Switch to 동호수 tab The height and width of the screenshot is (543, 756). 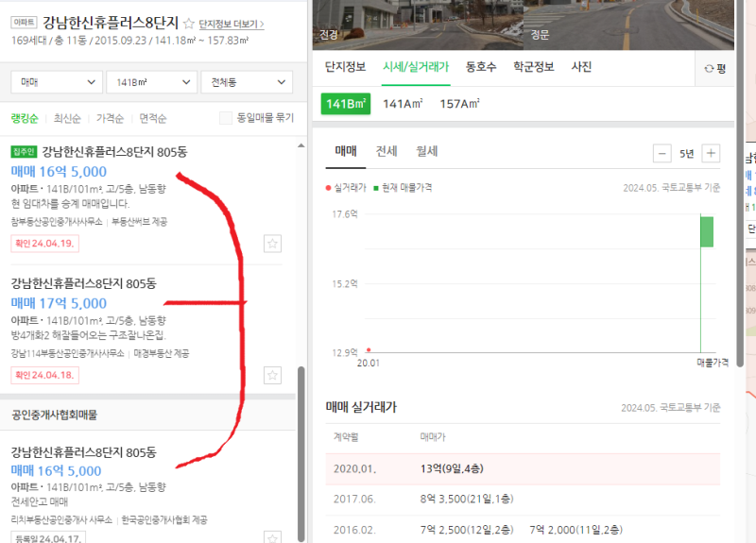pyautogui.click(x=481, y=66)
